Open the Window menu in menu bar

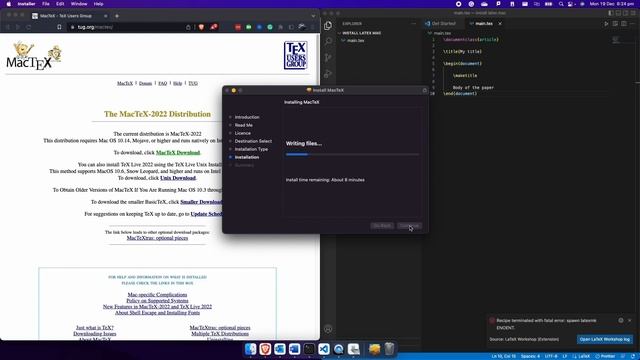[x=79, y=4]
